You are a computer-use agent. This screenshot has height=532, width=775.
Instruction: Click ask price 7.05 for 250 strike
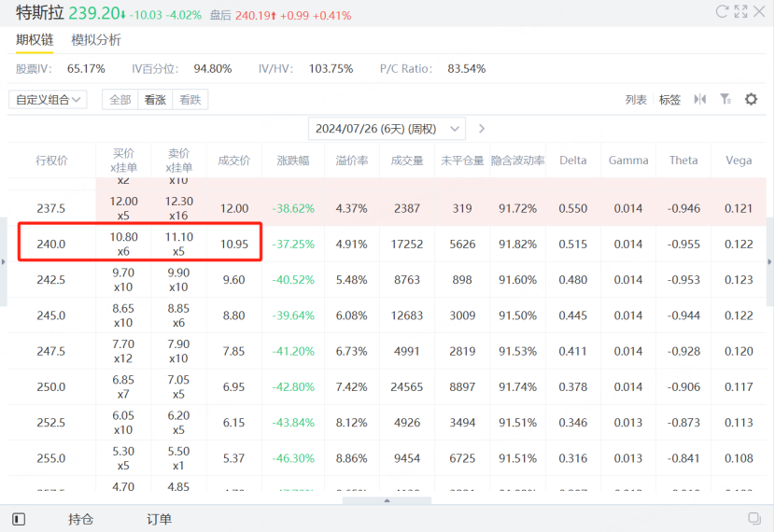(x=179, y=380)
